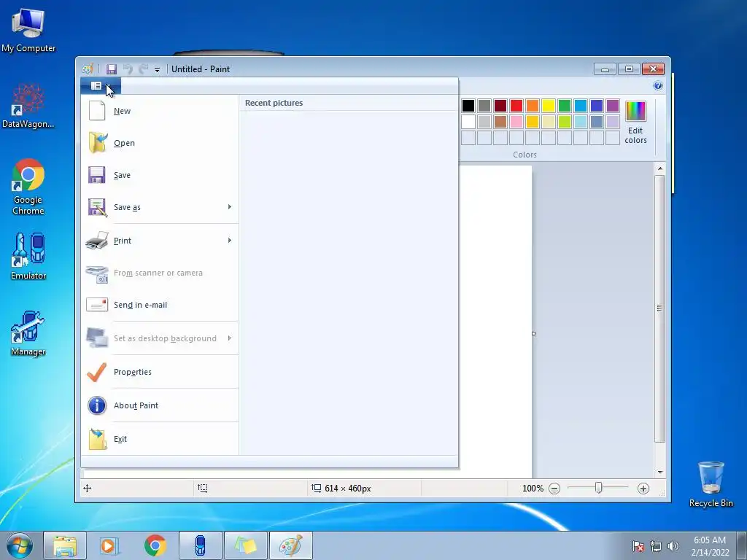Click the zoom in plus button

(x=643, y=489)
